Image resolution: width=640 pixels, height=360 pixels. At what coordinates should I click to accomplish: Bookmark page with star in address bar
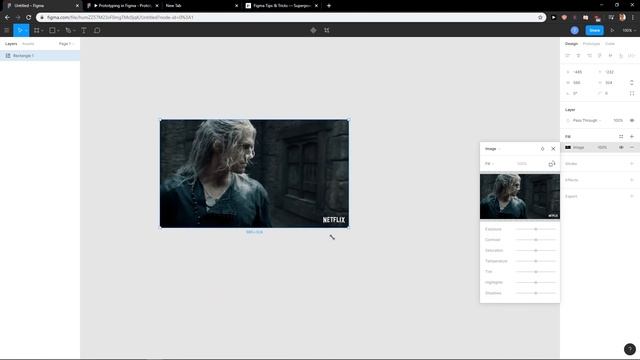coord(540,18)
